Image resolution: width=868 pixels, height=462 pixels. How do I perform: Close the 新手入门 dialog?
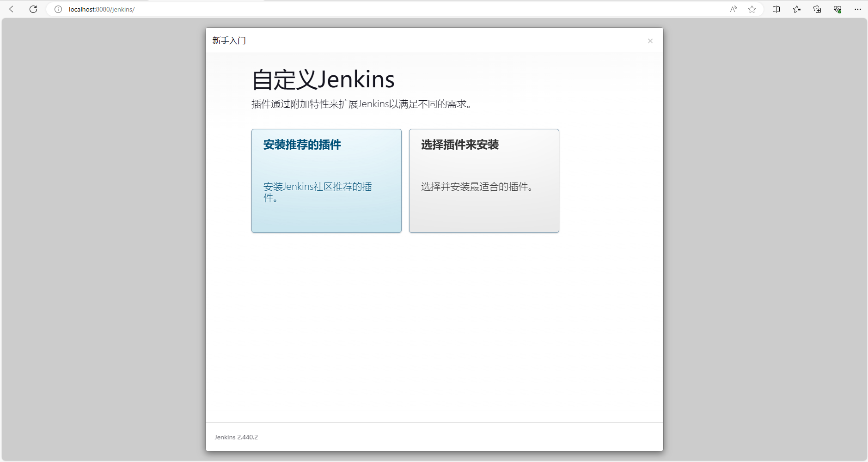[x=650, y=41]
